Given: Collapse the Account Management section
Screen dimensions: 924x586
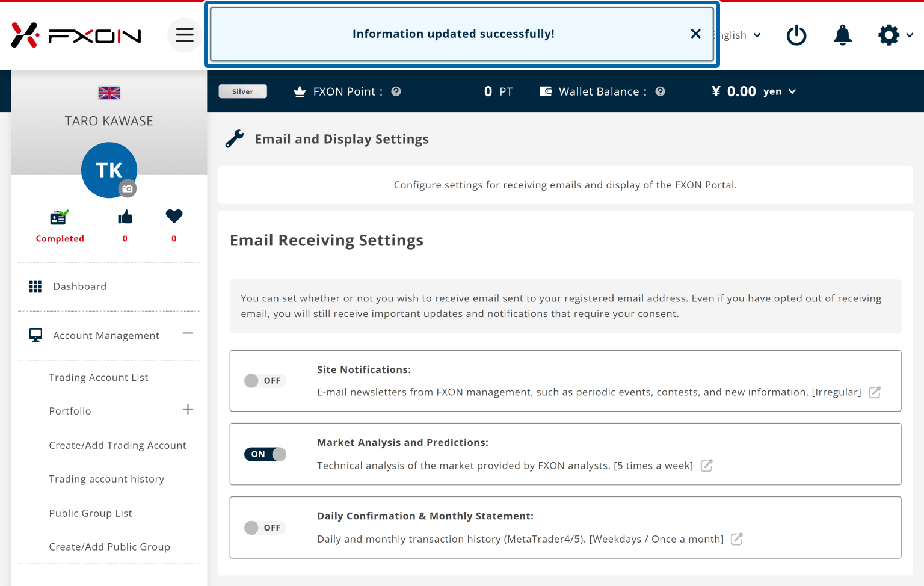Looking at the screenshot, I should [188, 333].
